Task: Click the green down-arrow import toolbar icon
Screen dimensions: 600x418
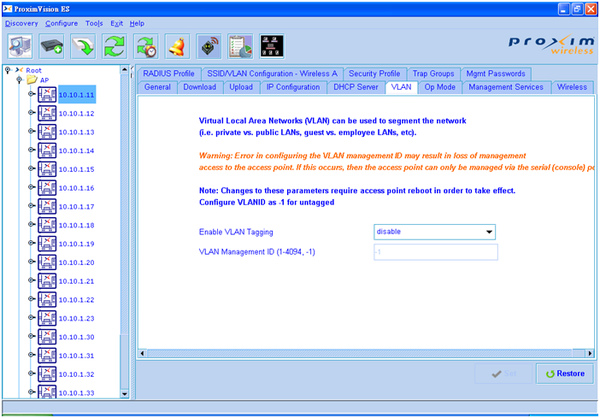Action: pyautogui.click(x=83, y=46)
